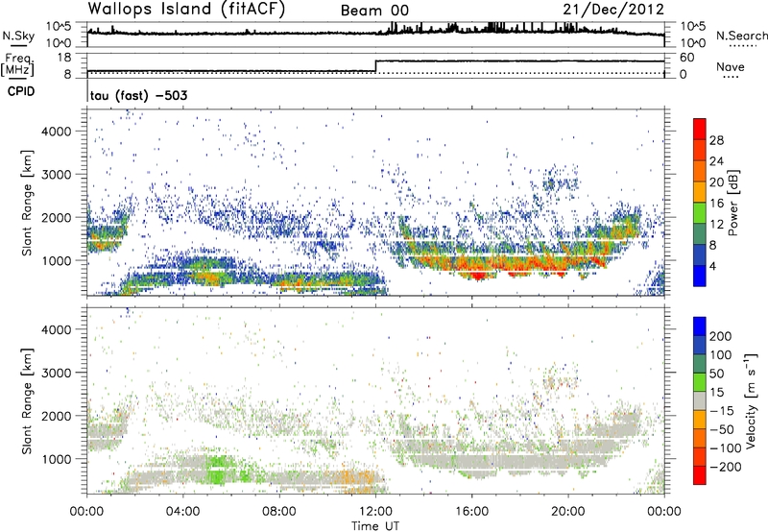This screenshot has height=532, width=768.
Task: Click the date "21/Dec/2012"
Action: click(613, 10)
